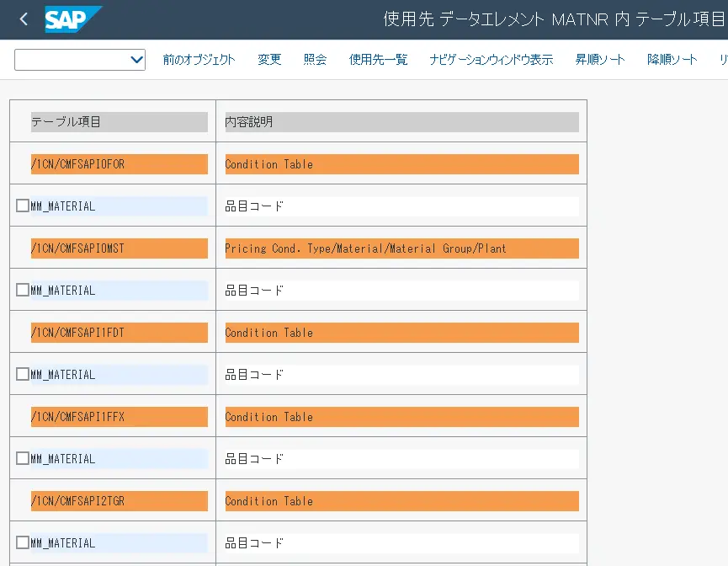Toggle the MM_MATERIAL checkbox under /1CN/CMFSAPI2TGR
The height and width of the screenshot is (566, 728).
point(23,542)
